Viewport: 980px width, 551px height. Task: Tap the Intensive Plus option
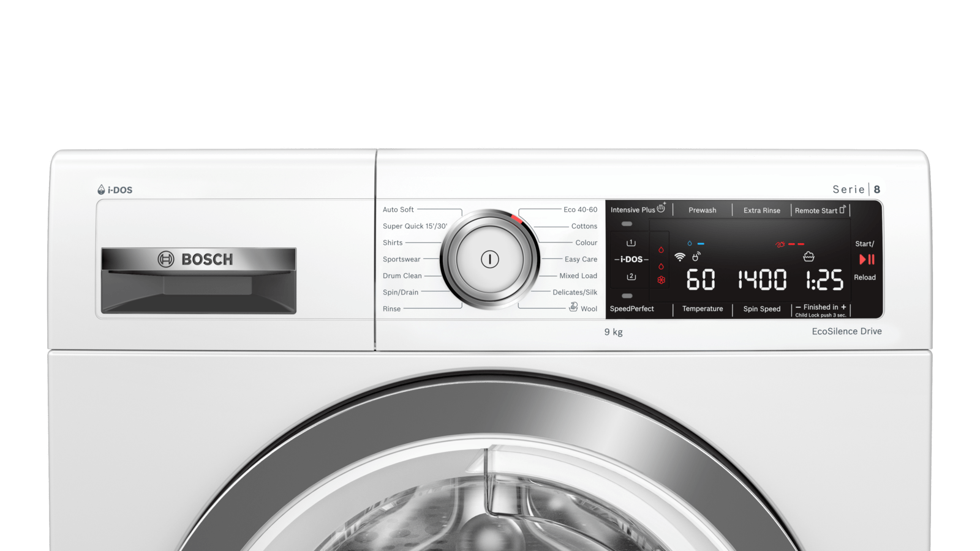click(x=633, y=210)
